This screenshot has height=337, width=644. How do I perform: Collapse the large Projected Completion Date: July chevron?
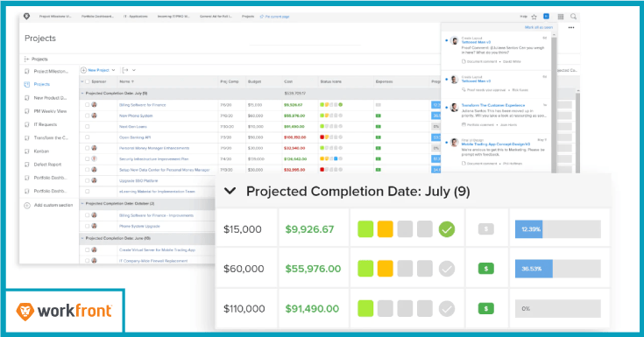(x=230, y=191)
